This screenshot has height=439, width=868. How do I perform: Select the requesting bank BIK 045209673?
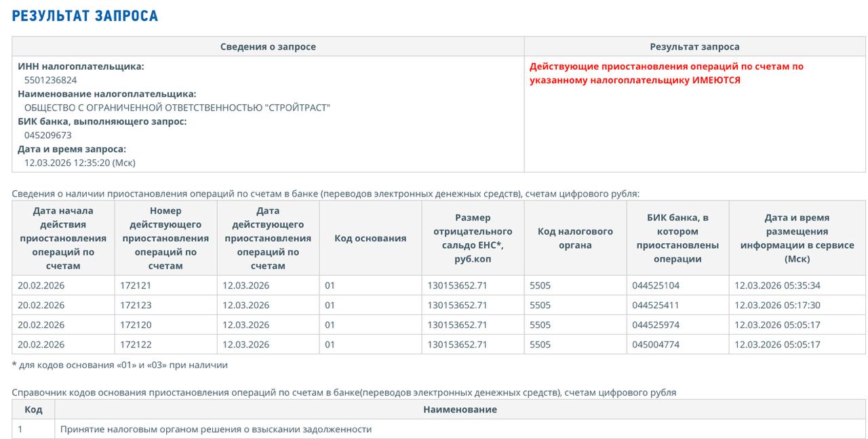coord(47,135)
